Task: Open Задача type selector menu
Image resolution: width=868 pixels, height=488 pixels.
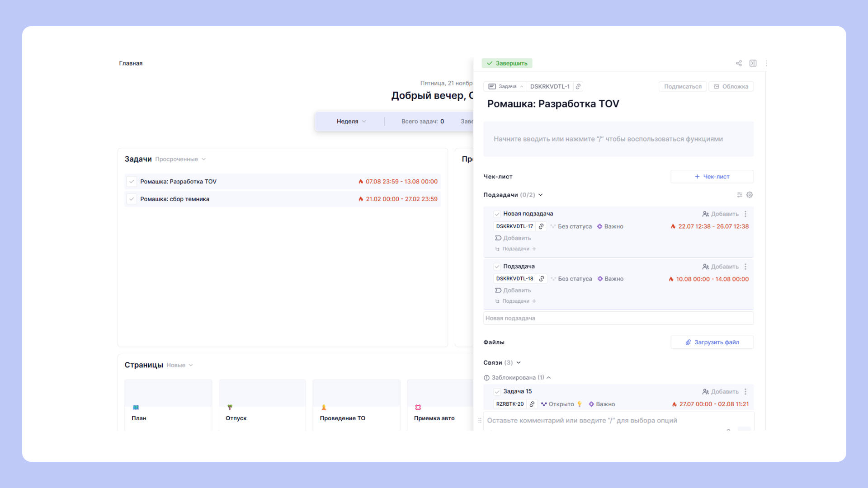Action: point(505,86)
